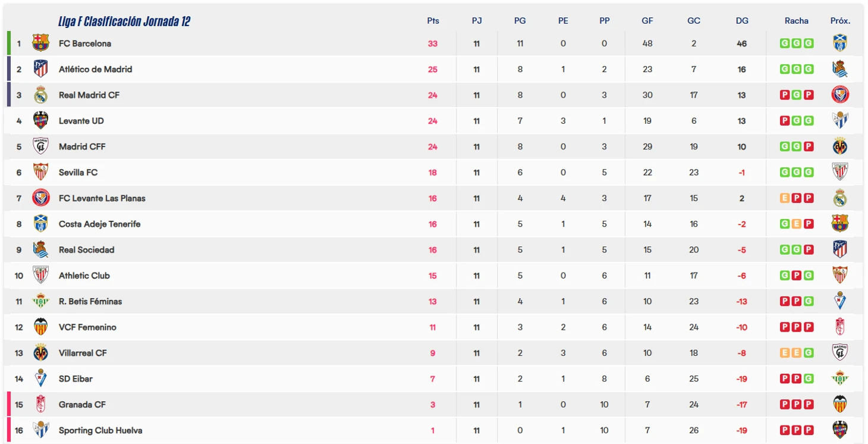Click first red P badge in Granada CF streak

785,404
